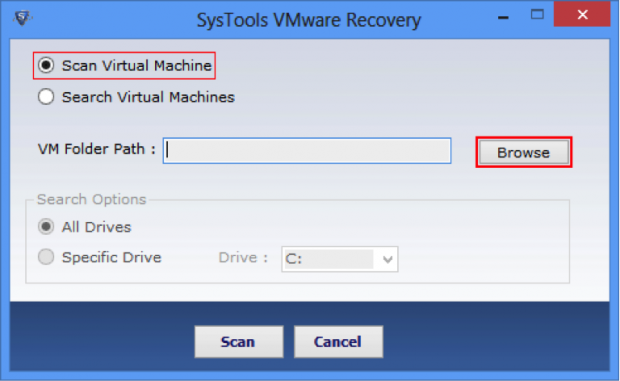Image resolution: width=620 pixels, height=381 pixels.
Task: Choose the Search Virtual Machines option
Action: click(46, 97)
